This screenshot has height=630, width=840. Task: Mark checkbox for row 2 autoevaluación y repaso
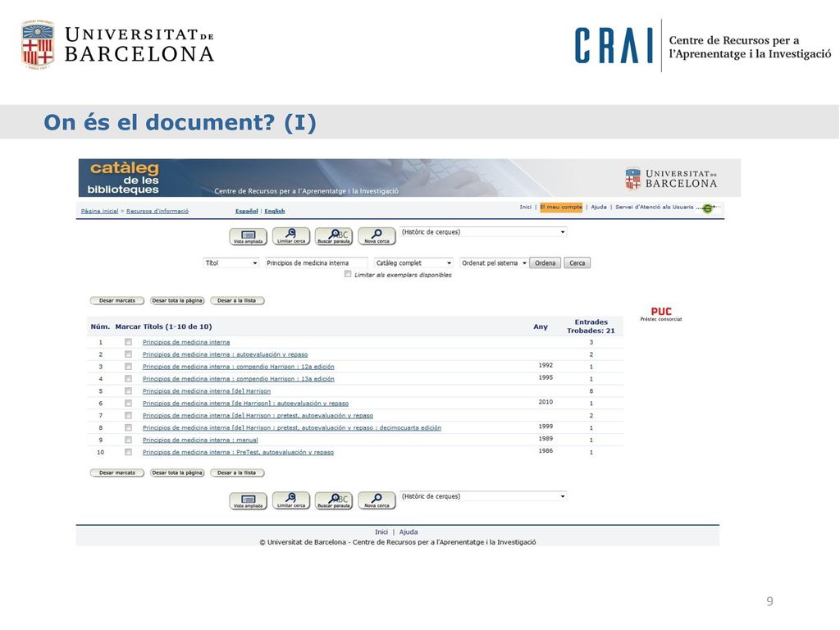[128, 354]
